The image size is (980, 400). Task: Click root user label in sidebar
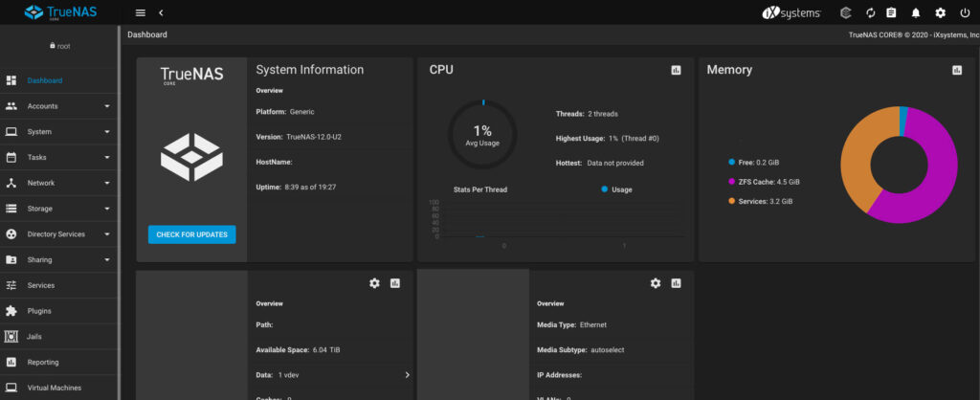pos(60,46)
